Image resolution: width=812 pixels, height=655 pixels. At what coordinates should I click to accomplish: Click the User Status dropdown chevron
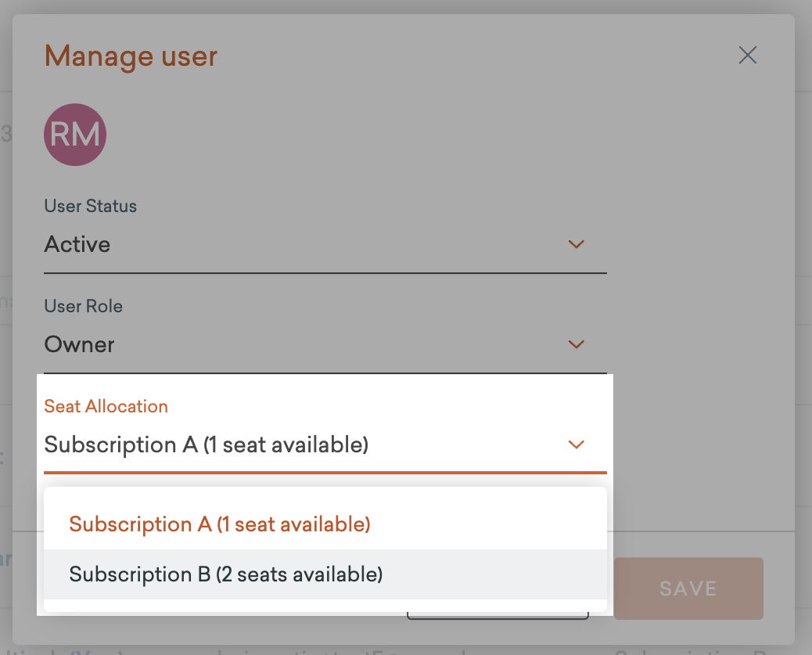point(577,244)
